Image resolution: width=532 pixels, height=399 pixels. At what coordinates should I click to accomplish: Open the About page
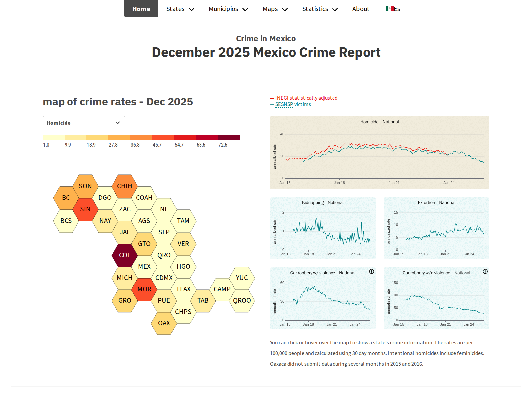pos(361,9)
